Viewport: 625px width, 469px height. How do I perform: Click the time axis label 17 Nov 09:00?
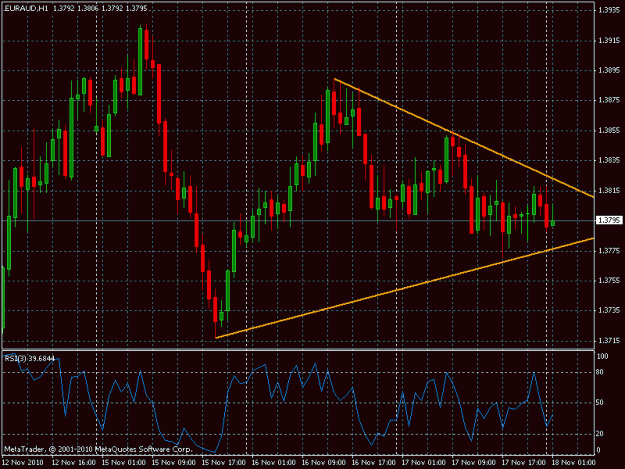(x=473, y=463)
